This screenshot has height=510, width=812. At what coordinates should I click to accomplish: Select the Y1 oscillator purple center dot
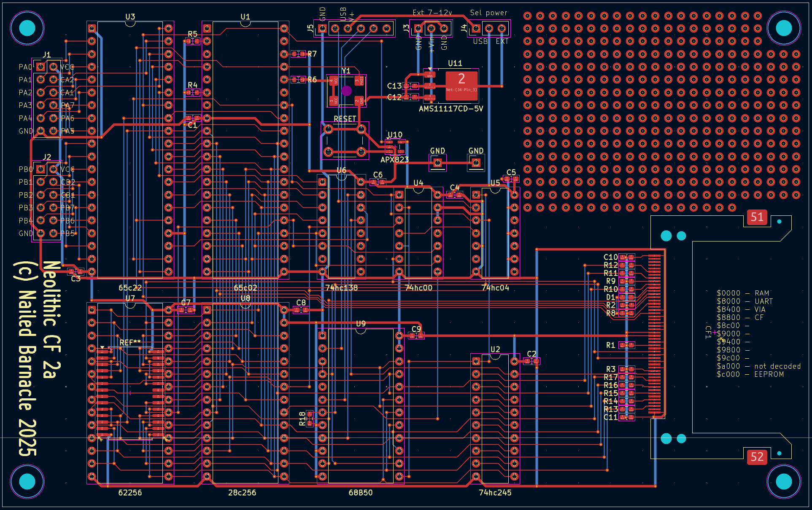tap(346, 91)
